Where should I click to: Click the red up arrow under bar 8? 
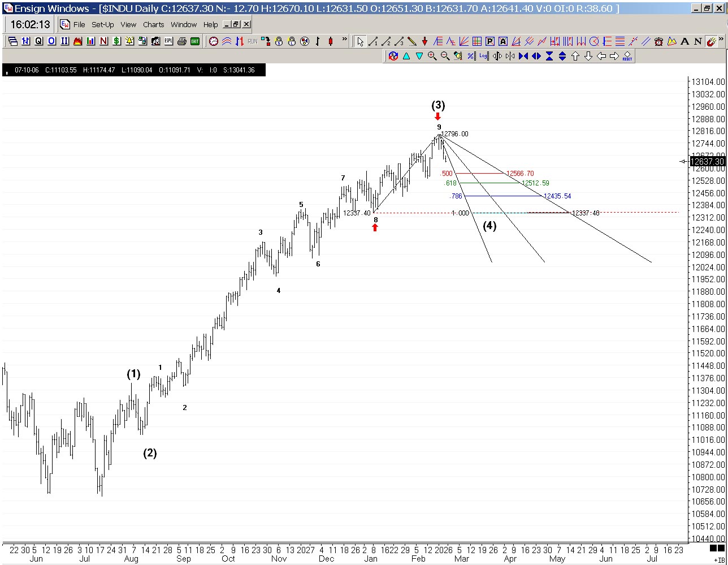tap(375, 227)
